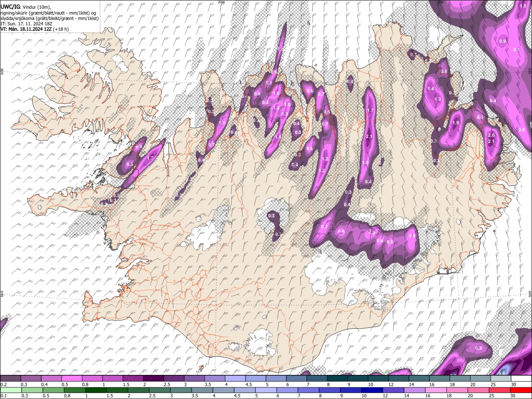The width and height of the screenshot is (532, 399).
Task: Pick the dark green 1 rain legend swatch
Action: coord(96,390)
